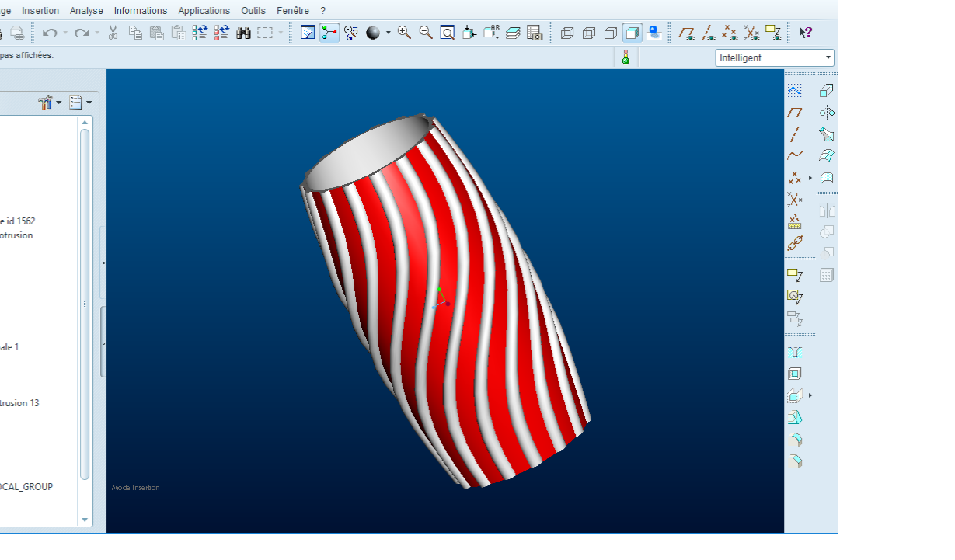Toggle datum points visibility
The height and width of the screenshot is (560, 955).
point(730,33)
